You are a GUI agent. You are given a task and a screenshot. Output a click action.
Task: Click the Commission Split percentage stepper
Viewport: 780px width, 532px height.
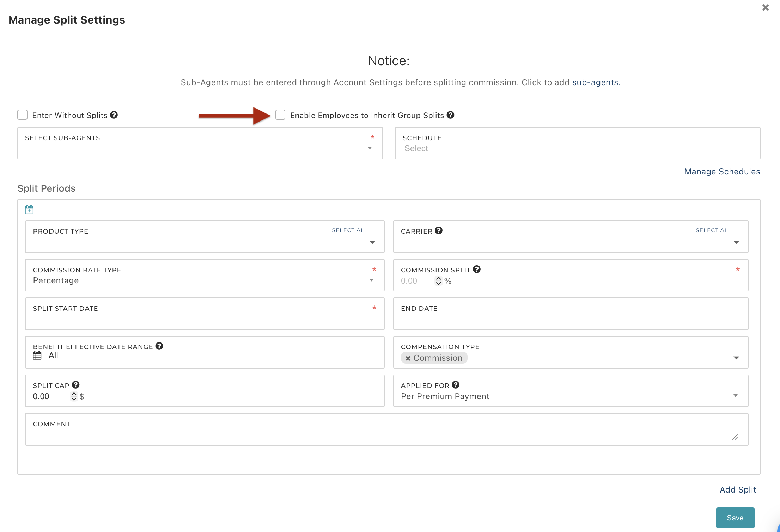click(438, 281)
